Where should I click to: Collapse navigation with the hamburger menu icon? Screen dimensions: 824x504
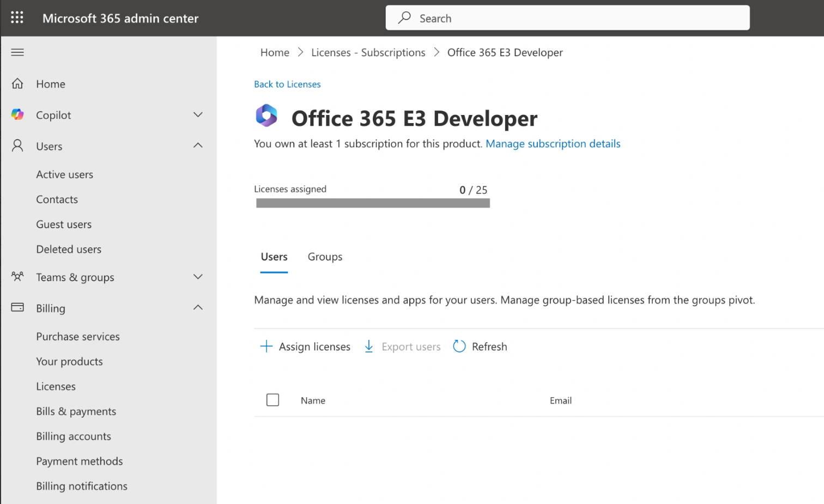tap(17, 52)
